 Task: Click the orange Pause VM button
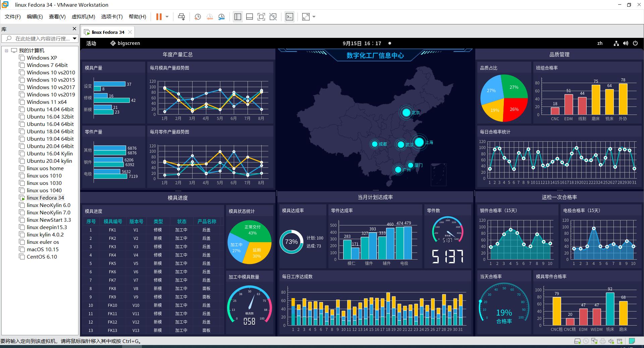(x=159, y=17)
